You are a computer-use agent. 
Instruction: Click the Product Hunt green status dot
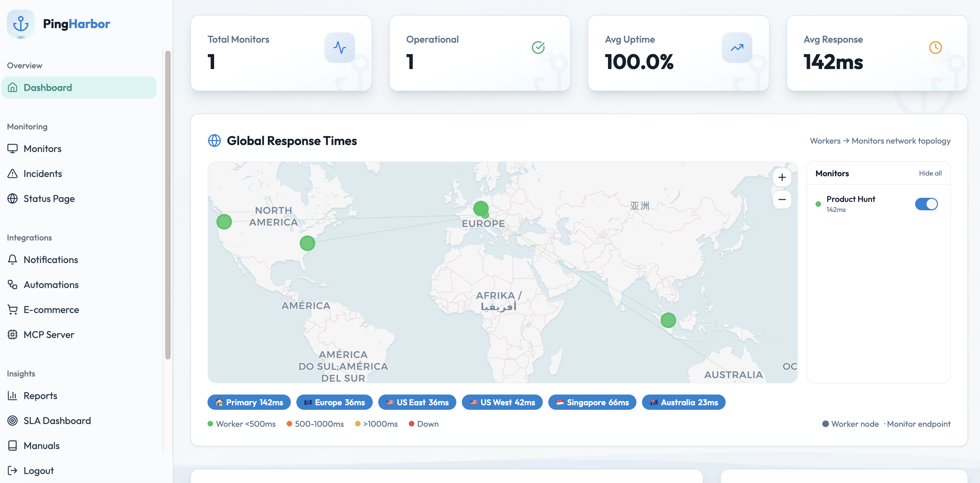[818, 204]
